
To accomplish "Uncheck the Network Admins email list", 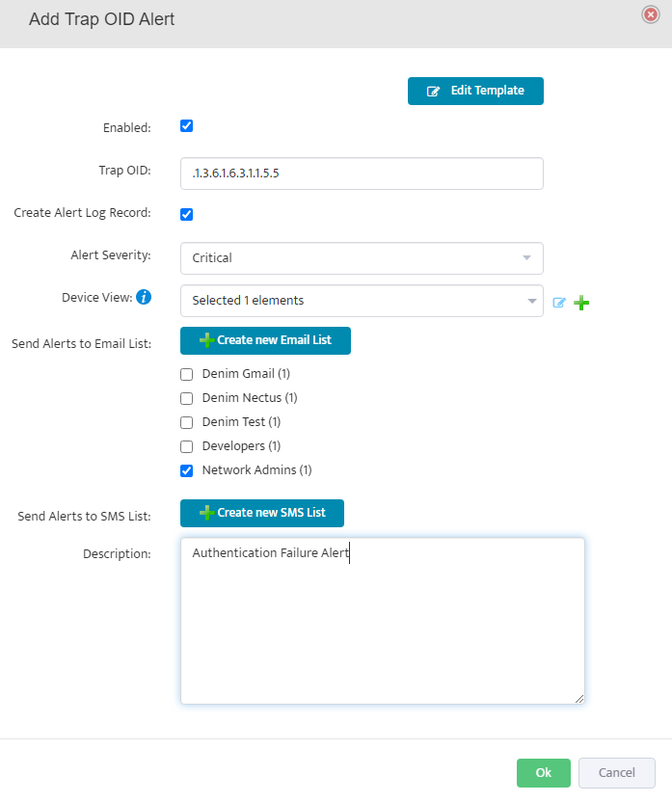I will point(187,470).
